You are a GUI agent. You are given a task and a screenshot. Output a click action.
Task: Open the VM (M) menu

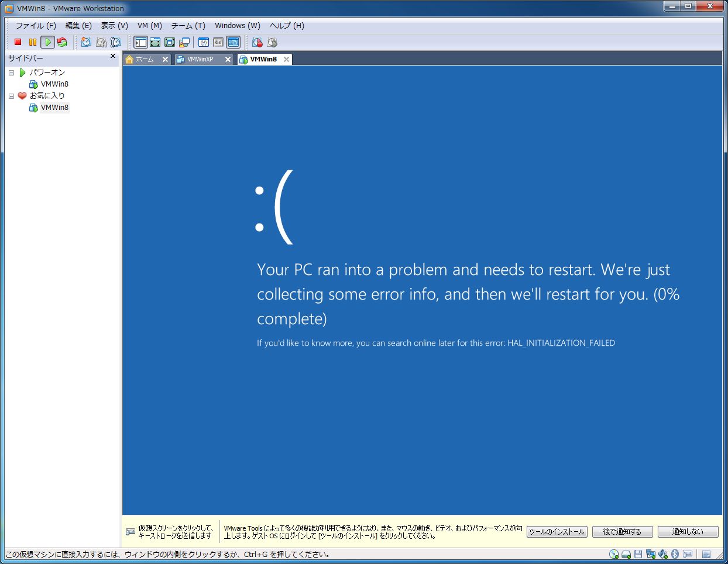click(150, 26)
